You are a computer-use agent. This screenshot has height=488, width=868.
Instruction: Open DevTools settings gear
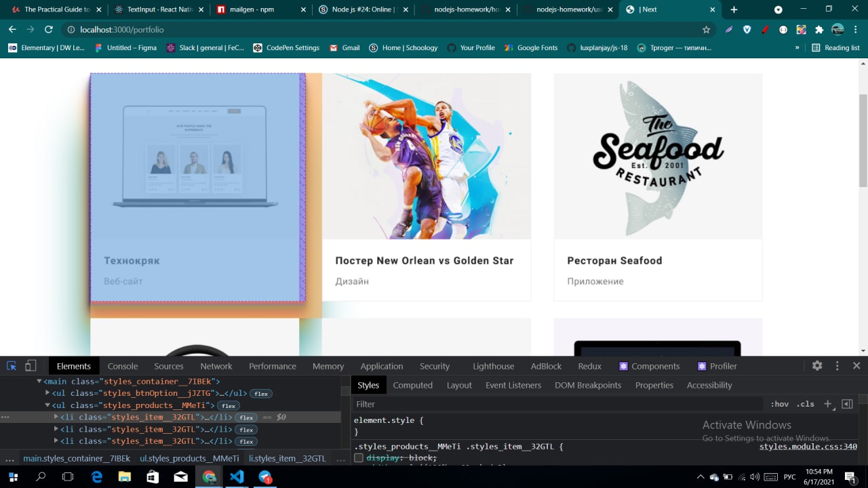(817, 366)
